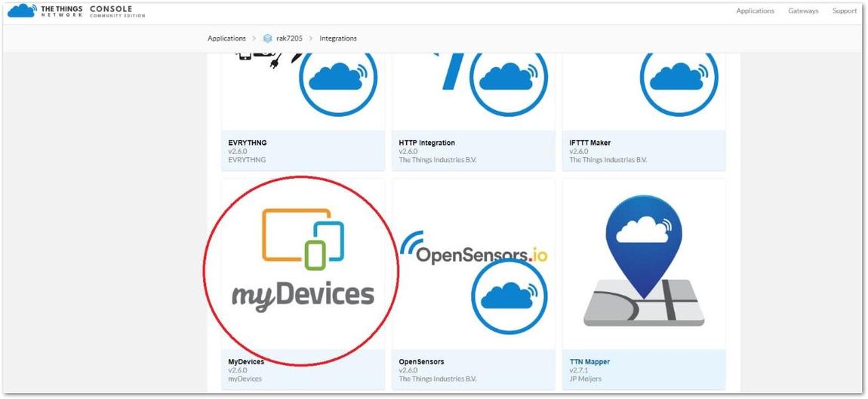Open rak7205 breadcrumb link
Image resolution: width=868 pixels, height=399 pixels.
click(x=290, y=38)
